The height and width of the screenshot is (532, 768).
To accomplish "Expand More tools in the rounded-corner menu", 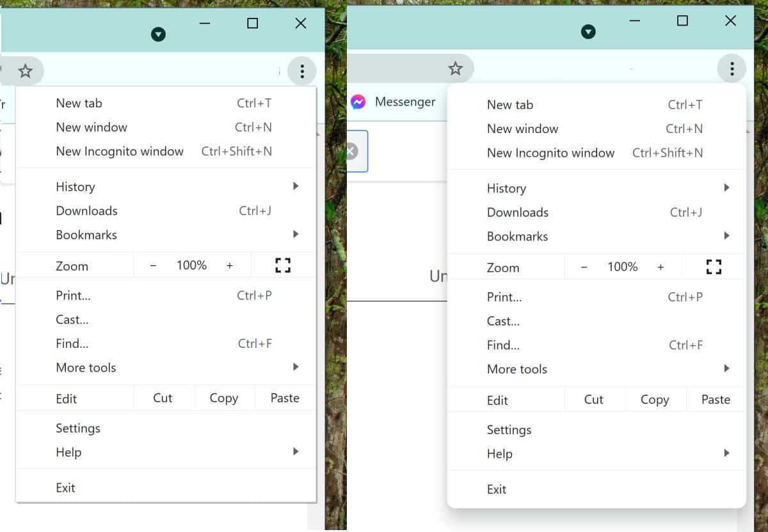I will coord(726,369).
